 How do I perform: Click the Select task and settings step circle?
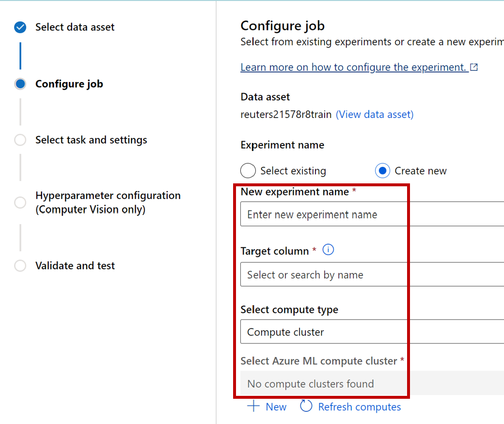point(20,140)
